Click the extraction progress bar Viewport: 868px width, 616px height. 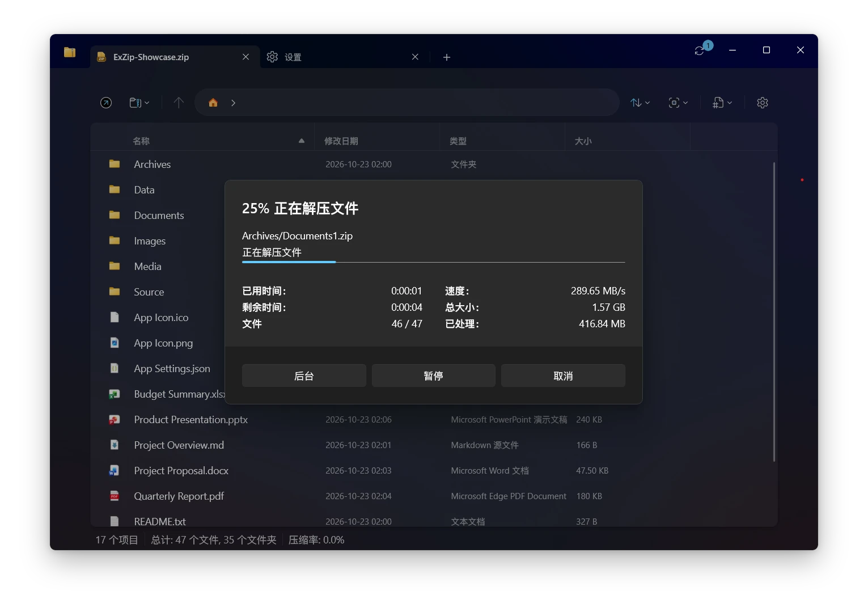[434, 262]
